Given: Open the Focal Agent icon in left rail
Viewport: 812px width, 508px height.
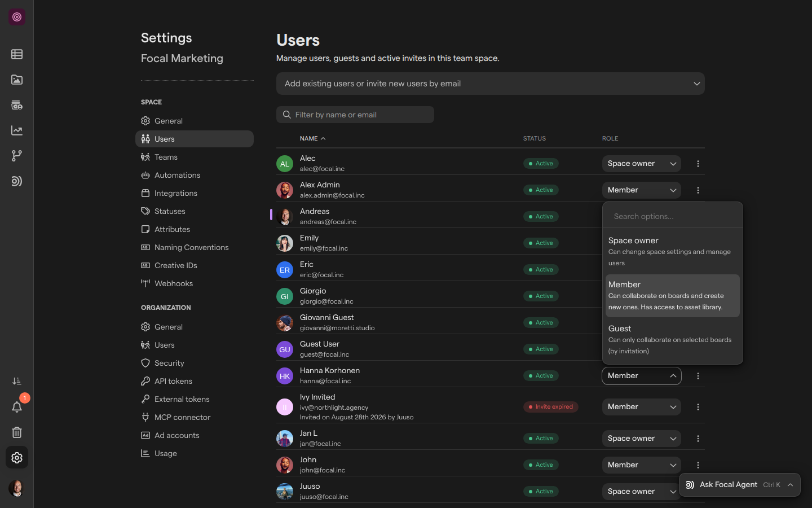Looking at the screenshot, I should coord(17,181).
